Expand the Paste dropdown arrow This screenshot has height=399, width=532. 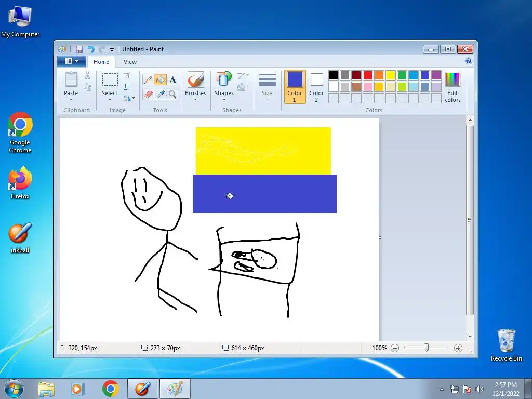point(71,99)
